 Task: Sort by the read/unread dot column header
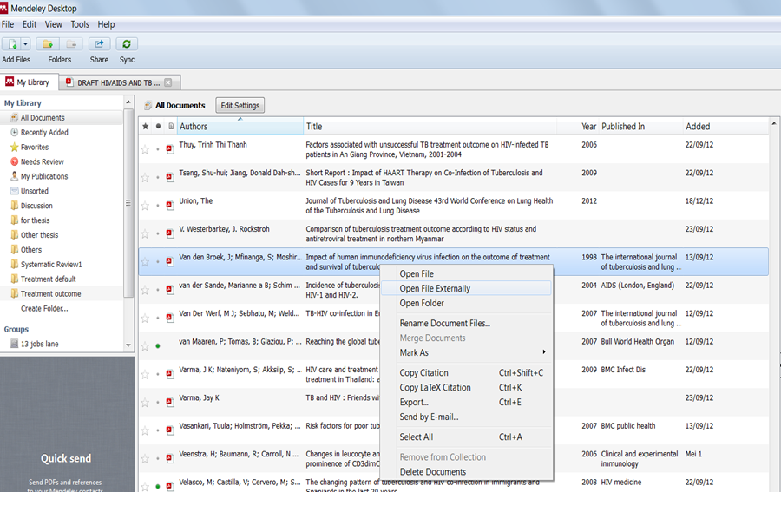coord(158,127)
